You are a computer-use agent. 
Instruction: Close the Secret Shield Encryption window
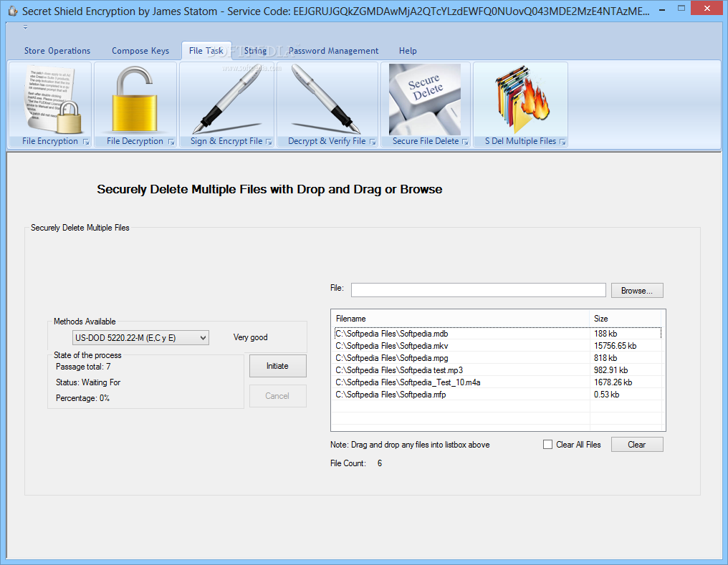pos(707,8)
